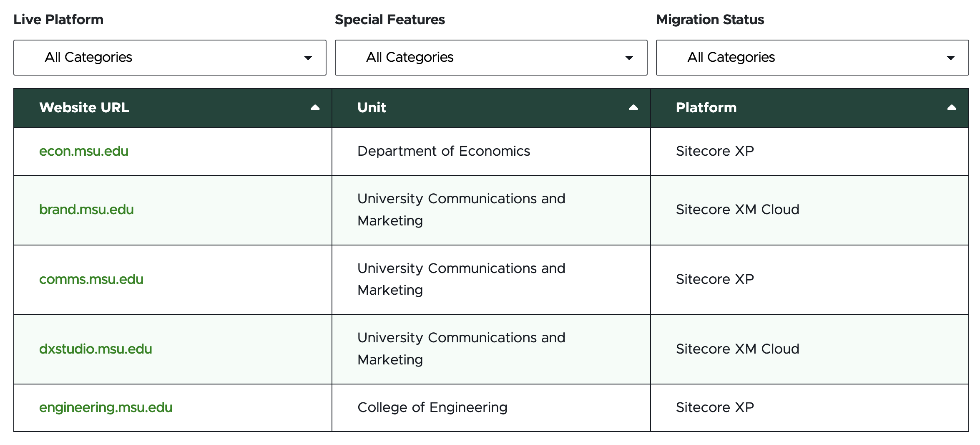Screen dimensions: 980x445
Task: Sort by Website URL arrow icon
Action: pos(315,108)
